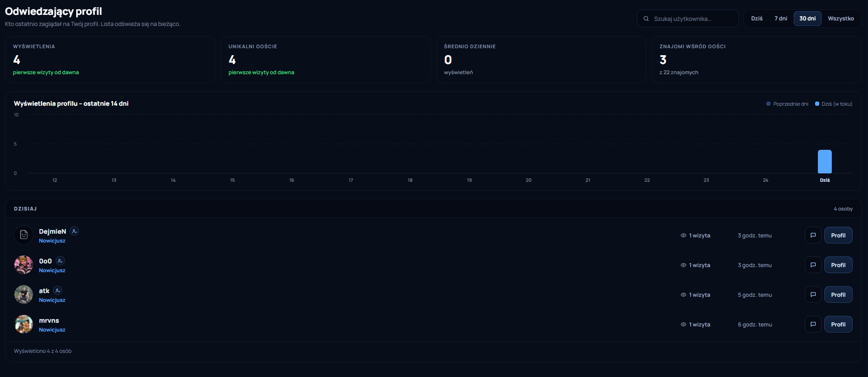868x377 pixels.
Task: Select the 30 dni filter
Action: click(x=808, y=19)
